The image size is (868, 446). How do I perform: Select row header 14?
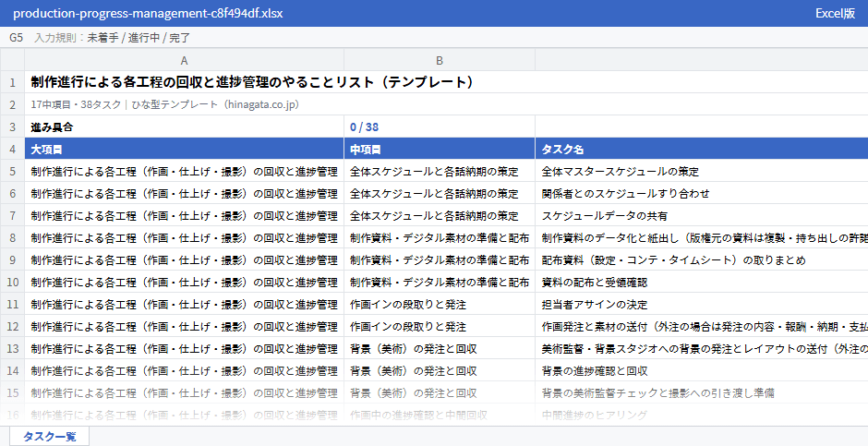pyautogui.click(x=12, y=371)
